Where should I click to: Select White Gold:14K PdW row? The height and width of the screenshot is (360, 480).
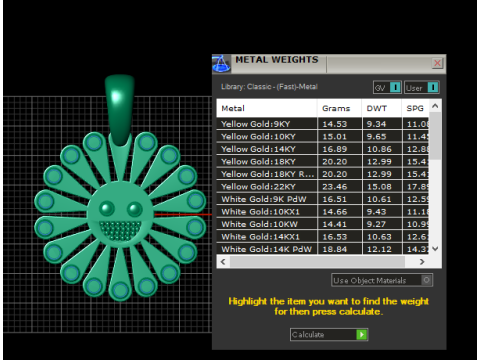point(322,249)
